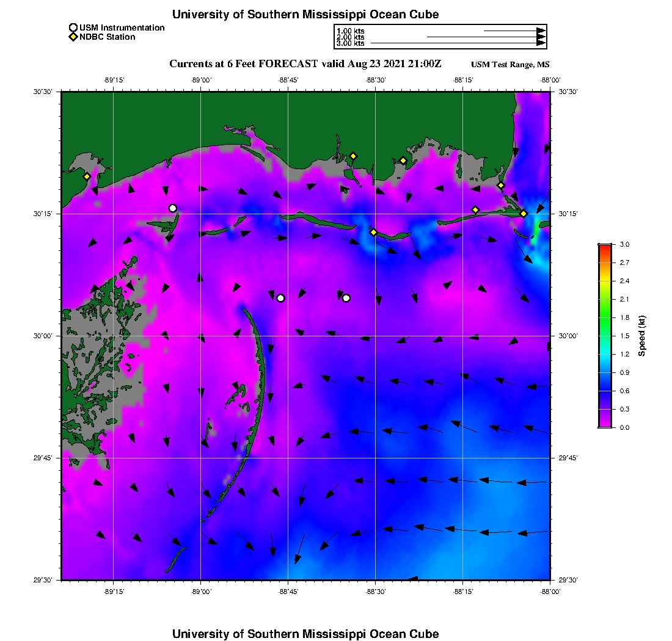The image size is (672, 641).
Task: Select NDBC diamond on coast between 88°30' and 88°15'
Action: (x=403, y=161)
